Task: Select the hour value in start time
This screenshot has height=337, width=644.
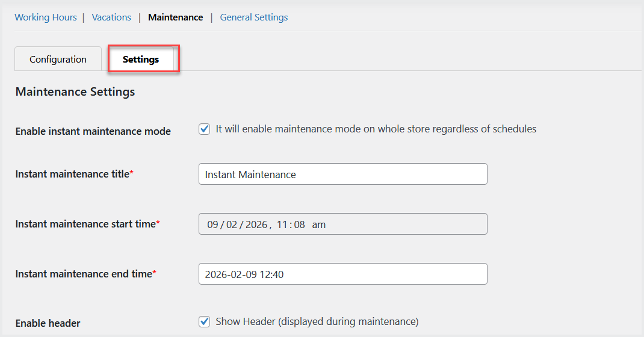Action: 283,224
